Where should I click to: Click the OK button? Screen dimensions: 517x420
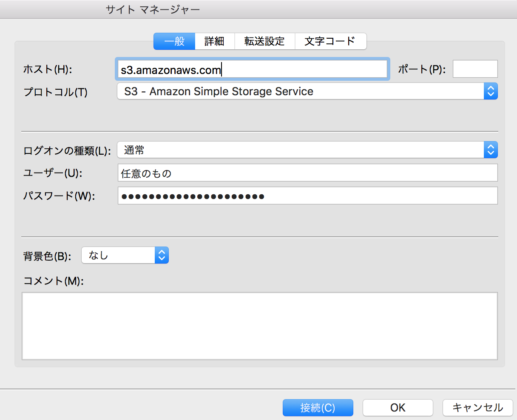click(x=398, y=407)
